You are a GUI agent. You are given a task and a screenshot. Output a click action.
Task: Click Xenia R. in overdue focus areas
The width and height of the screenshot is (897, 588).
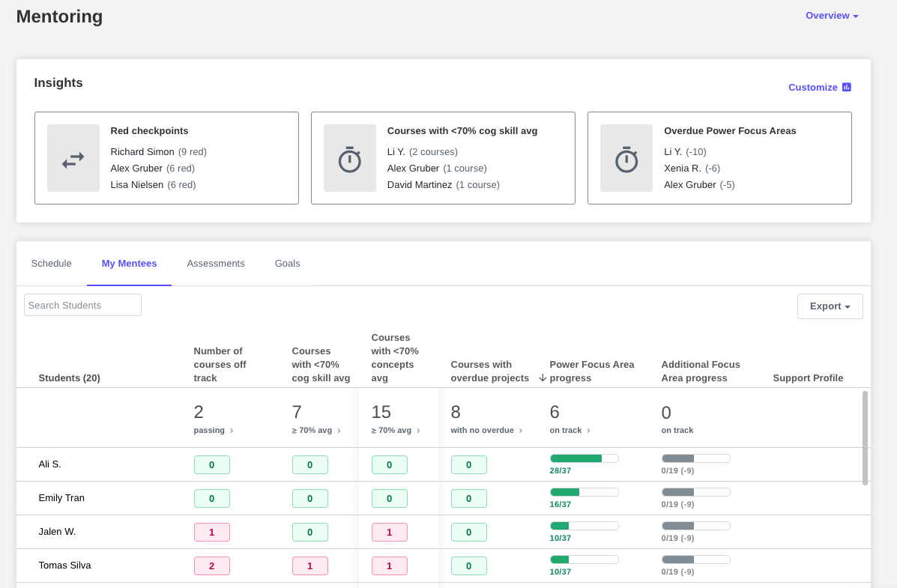(x=681, y=169)
